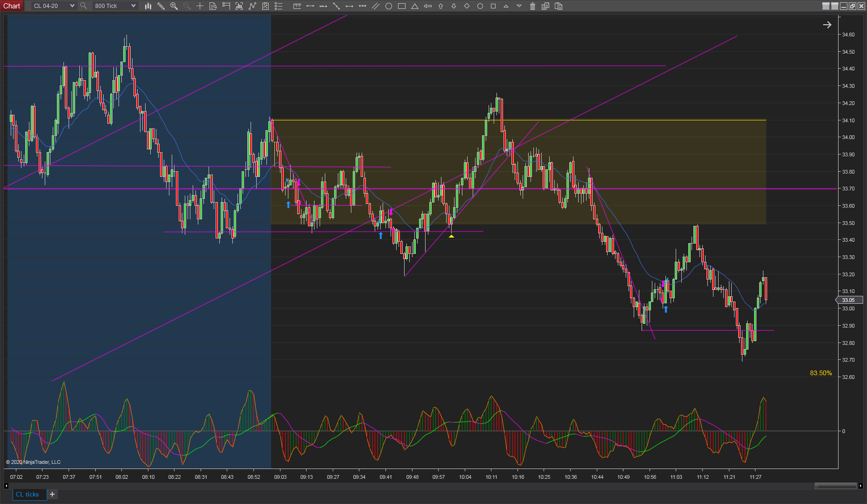The image size is (867, 504).
Task: Open the chart properties list icon
Action: pos(279,6)
